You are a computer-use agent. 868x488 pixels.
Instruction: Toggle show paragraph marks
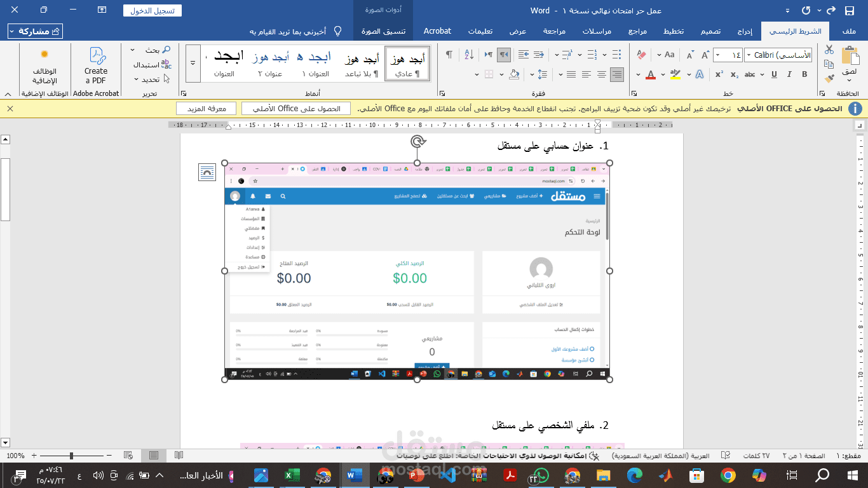[449, 55]
